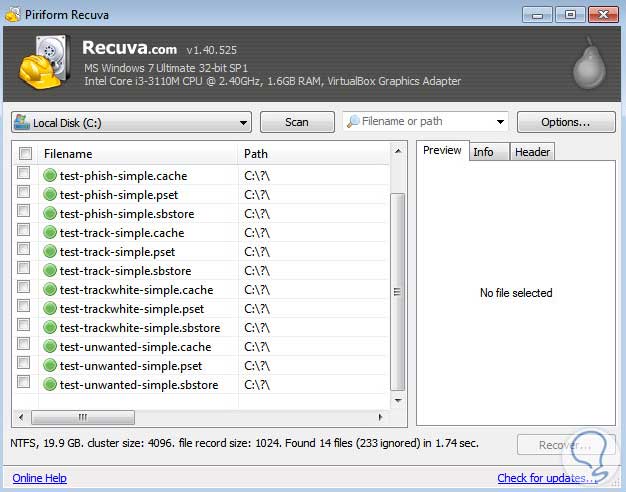
Task: Check the box for test-trackwhite-simple.pset
Action: tap(24, 306)
